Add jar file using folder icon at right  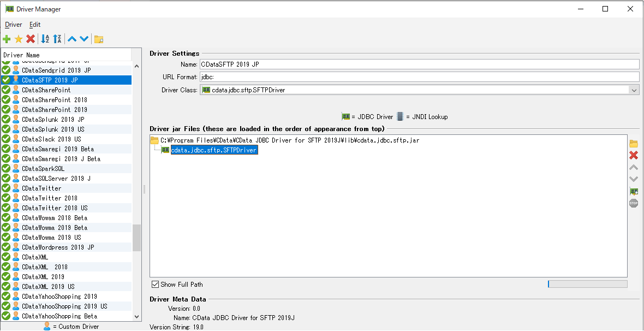tap(634, 144)
